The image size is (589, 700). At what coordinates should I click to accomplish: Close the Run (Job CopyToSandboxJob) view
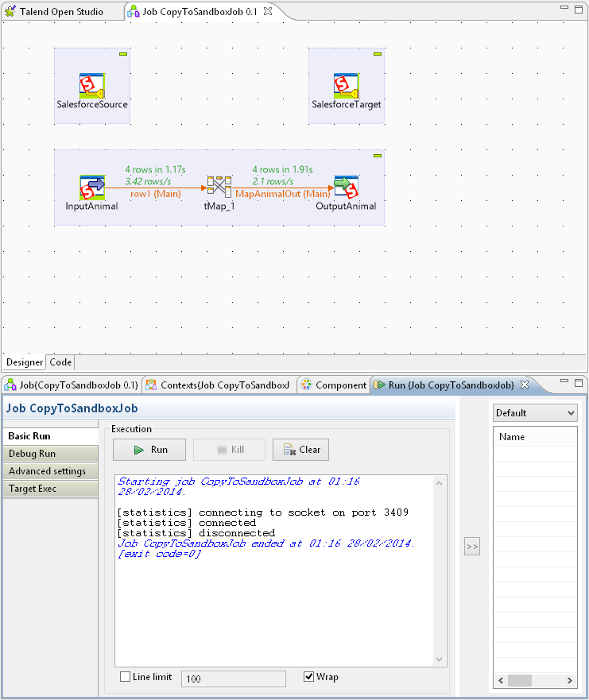pyautogui.click(x=525, y=385)
